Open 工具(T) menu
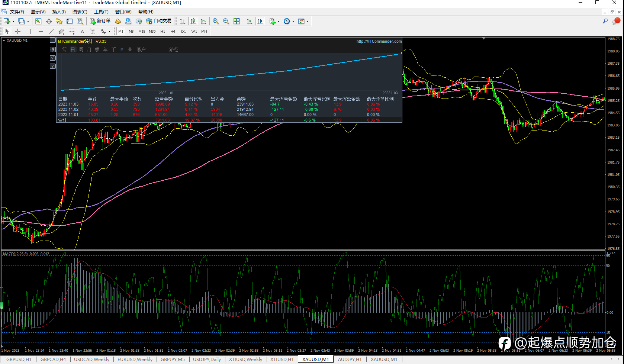The width and height of the screenshot is (624, 364). (x=101, y=12)
